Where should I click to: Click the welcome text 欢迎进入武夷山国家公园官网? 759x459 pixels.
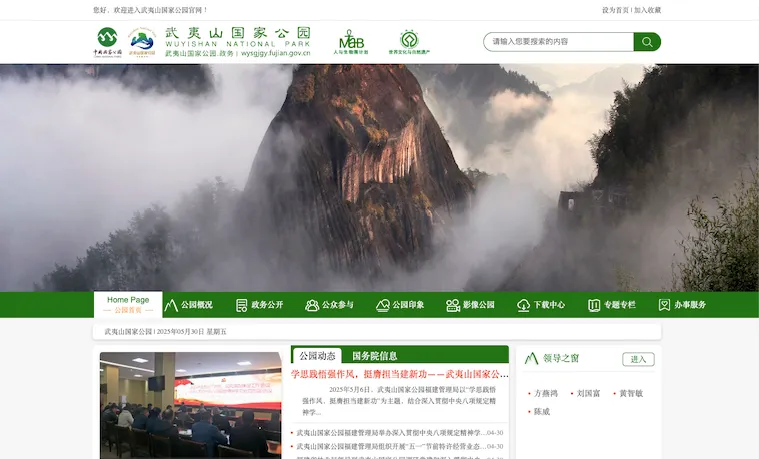click(160, 10)
